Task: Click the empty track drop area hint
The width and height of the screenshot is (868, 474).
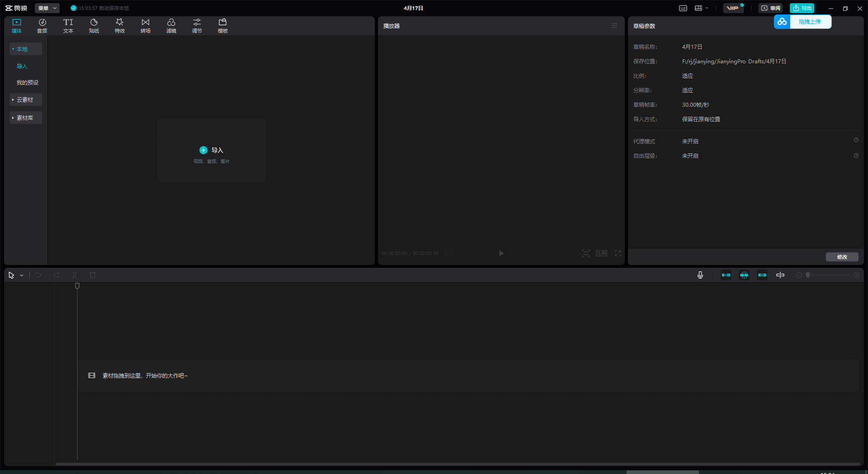Action: pyautogui.click(x=468, y=375)
